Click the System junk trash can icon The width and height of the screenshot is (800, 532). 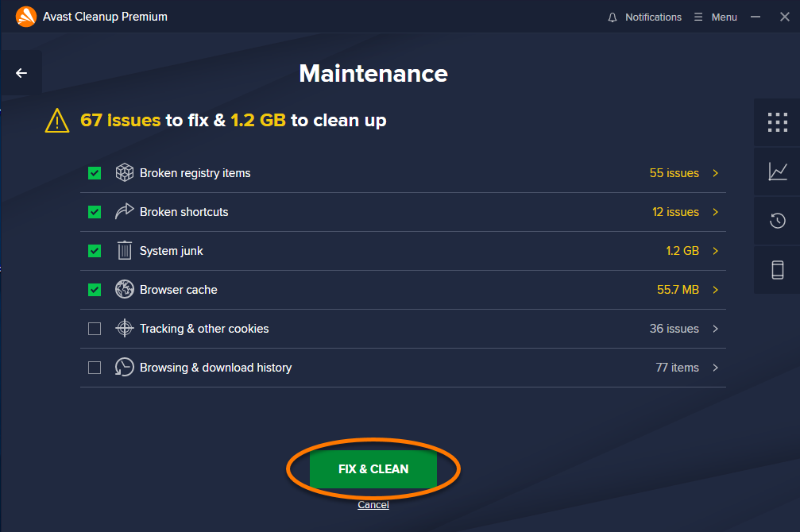coord(125,250)
